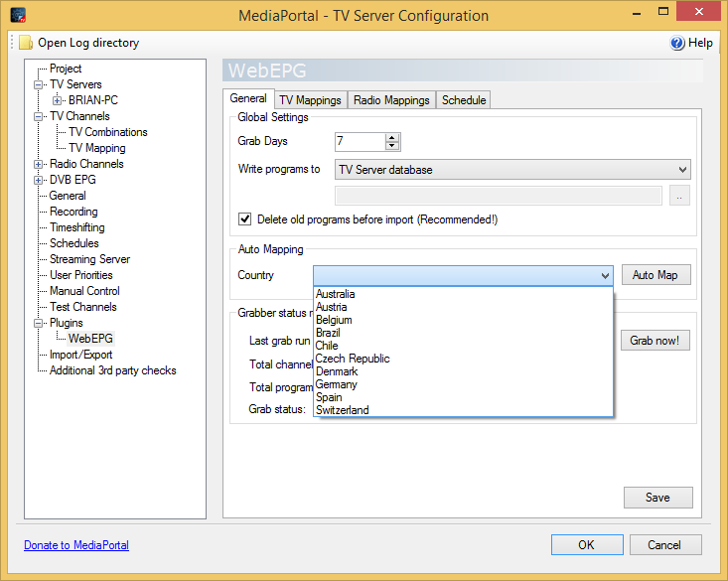Click the Grab Days number field
Screen dimensions: 728x581
click(x=360, y=142)
